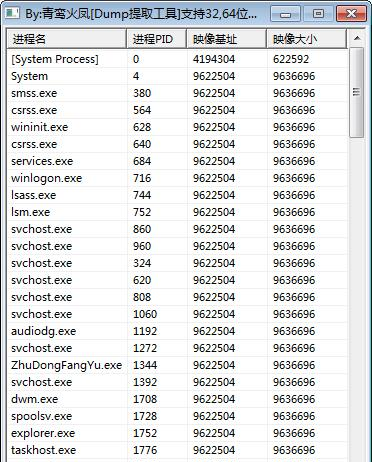Select the smss.exe row
Screen dimensions: 372x462
point(177,93)
